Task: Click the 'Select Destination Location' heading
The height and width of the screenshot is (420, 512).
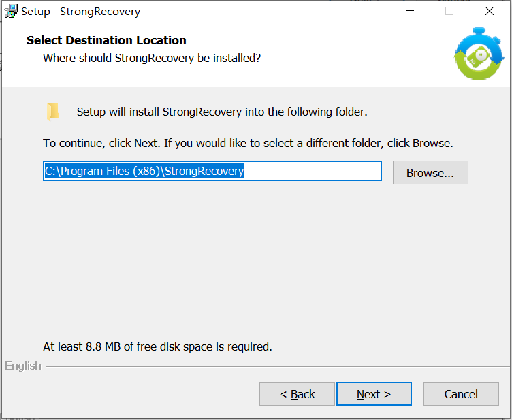Action: click(106, 40)
